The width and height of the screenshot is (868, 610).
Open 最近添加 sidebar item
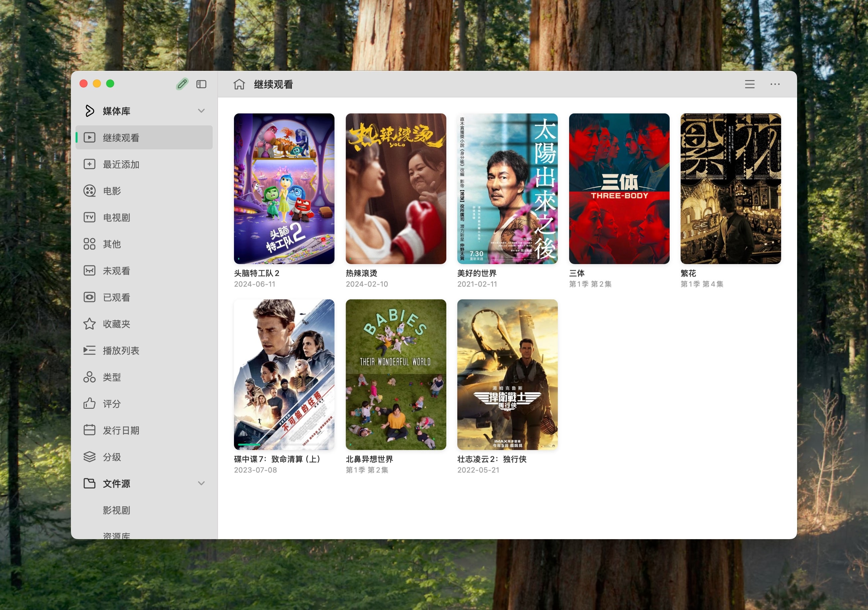click(x=144, y=164)
